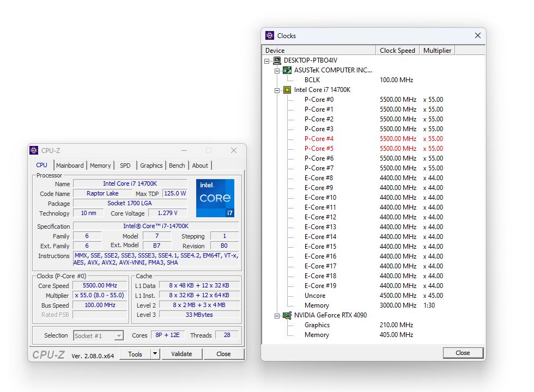The image size is (534, 392).
Task: Click the Technology value 10 nm
Action: [x=88, y=213]
